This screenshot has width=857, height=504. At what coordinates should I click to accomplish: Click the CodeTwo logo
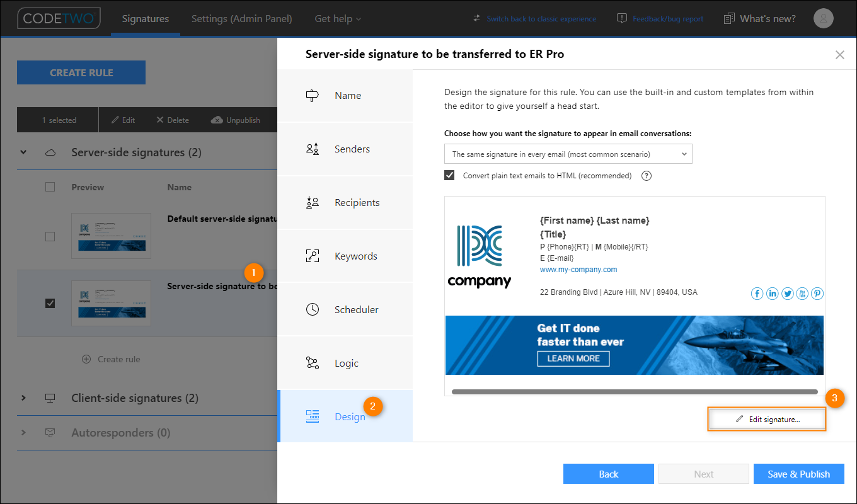click(x=59, y=18)
